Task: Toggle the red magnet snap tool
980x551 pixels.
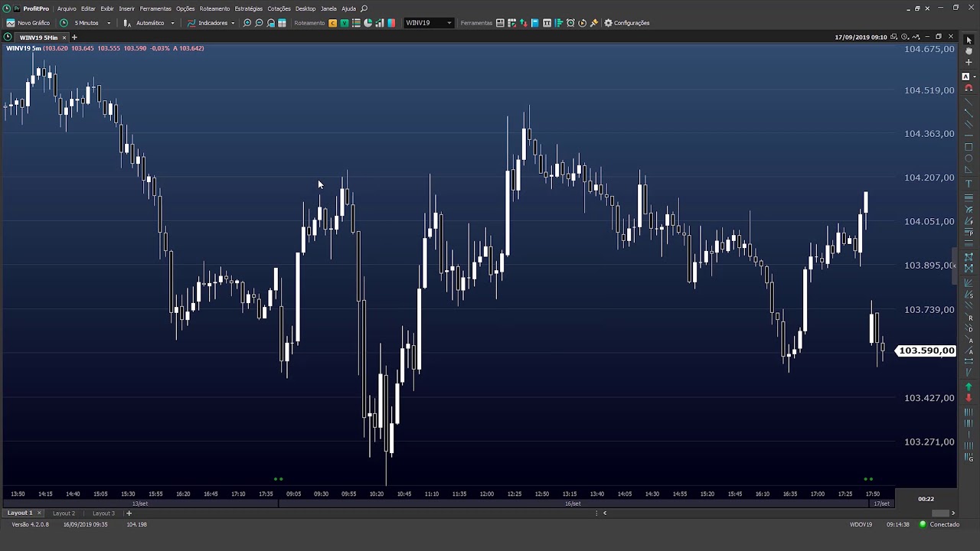Action: point(969,88)
